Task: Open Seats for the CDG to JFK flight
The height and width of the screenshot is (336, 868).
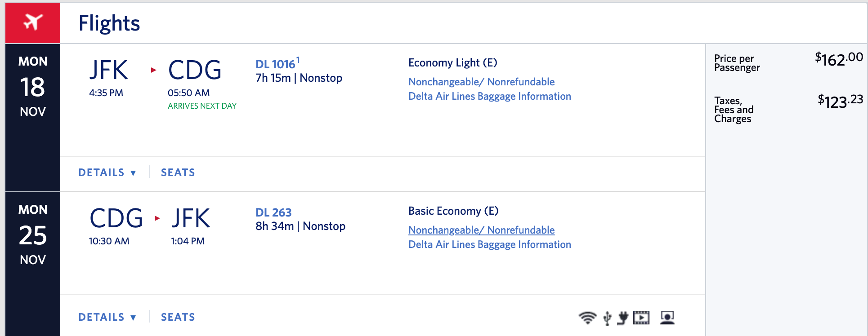Action: tap(178, 317)
